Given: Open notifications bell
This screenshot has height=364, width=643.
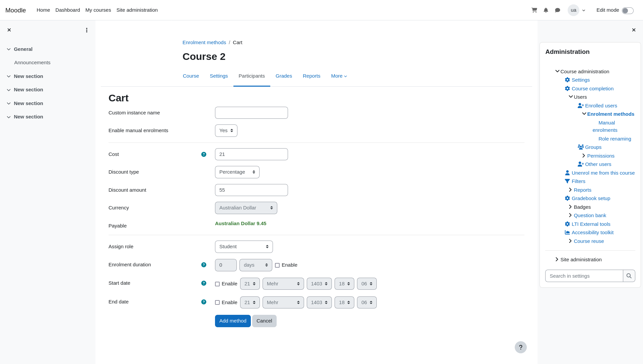Looking at the screenshot, I should [546, 10].
